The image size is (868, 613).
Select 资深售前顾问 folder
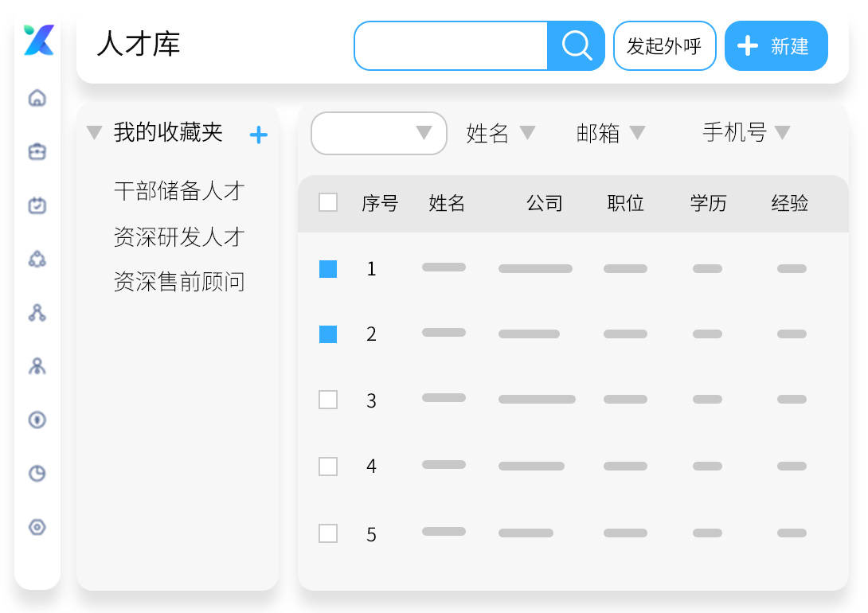[179, 282]
